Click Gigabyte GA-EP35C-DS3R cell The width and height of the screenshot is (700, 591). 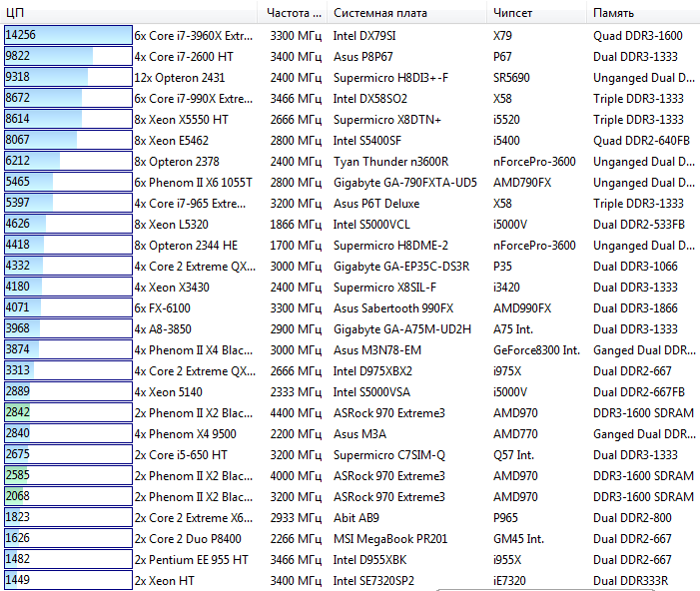pos(401,267)
